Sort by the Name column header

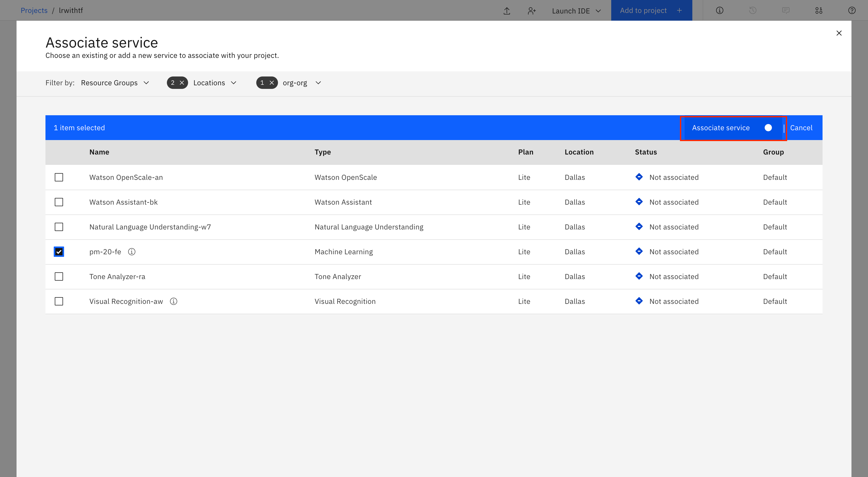[x=99, y=152]
